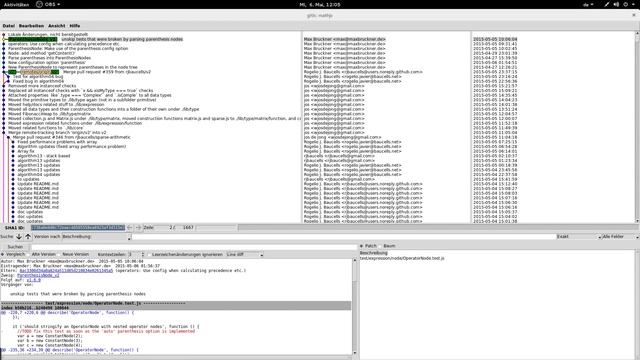
Task: Open the Bearbeiten menu
Action: point(31,26)
